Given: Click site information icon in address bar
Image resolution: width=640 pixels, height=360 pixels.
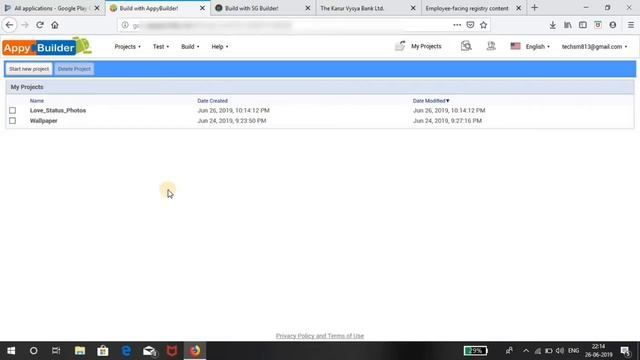Looking at the screenshot, I should [x=125, y=25].
